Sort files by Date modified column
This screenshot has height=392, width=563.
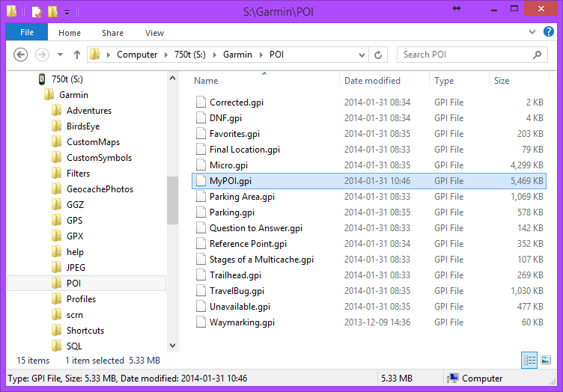372,81
